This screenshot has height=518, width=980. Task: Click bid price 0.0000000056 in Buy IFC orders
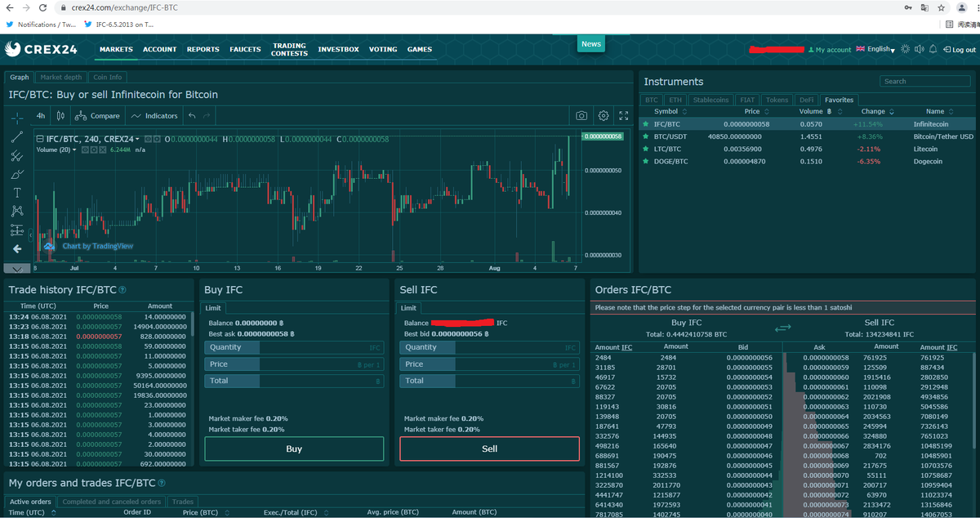point(749,358)
